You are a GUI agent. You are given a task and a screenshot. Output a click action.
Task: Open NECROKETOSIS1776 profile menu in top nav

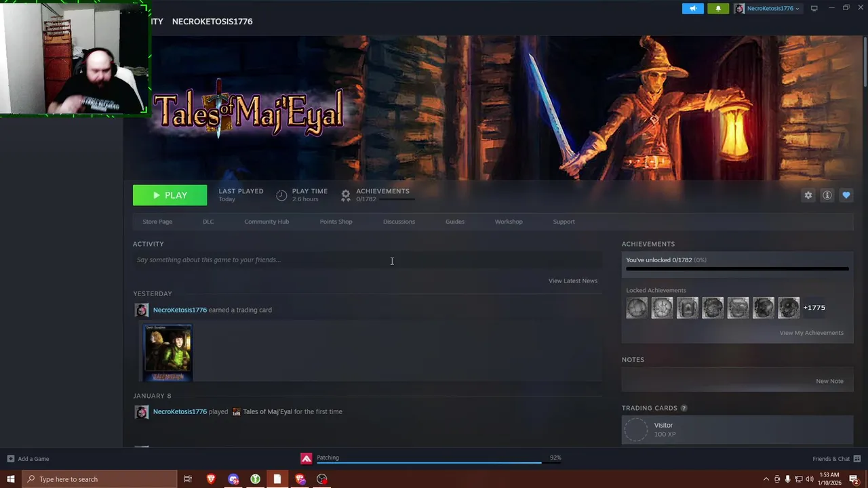(x=212, y=21)
